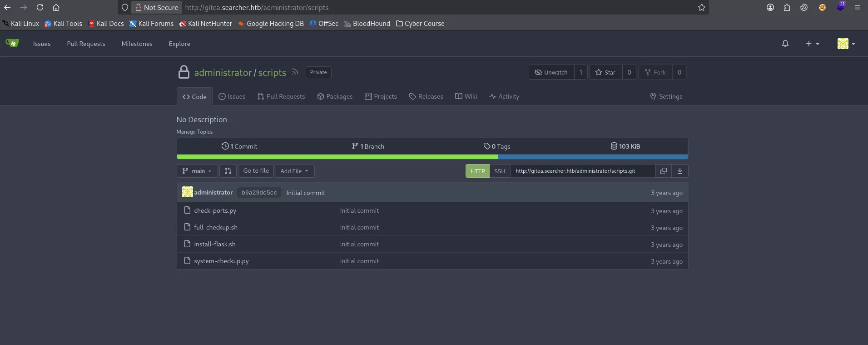Screen dimensions: 868x345
Task: Click the cookie-shaped extension icon
Action: pyautogui.click(x=804, y=7)
